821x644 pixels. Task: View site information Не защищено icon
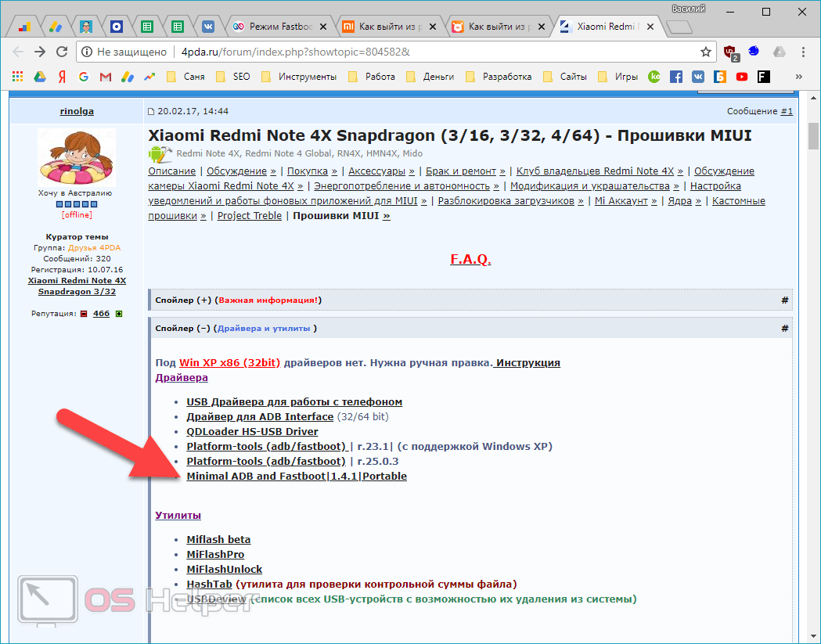tap(87, 52)
